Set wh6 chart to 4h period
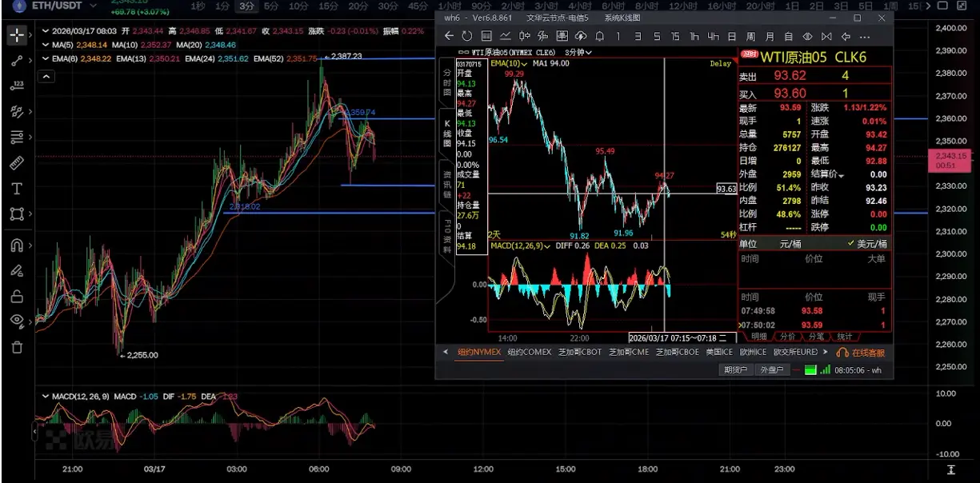Viewport: 980px width, 483px height. (x=713, y=36)
